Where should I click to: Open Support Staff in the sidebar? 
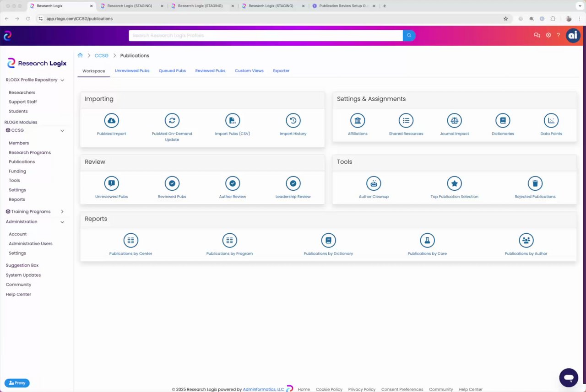(x=23, y=102)
